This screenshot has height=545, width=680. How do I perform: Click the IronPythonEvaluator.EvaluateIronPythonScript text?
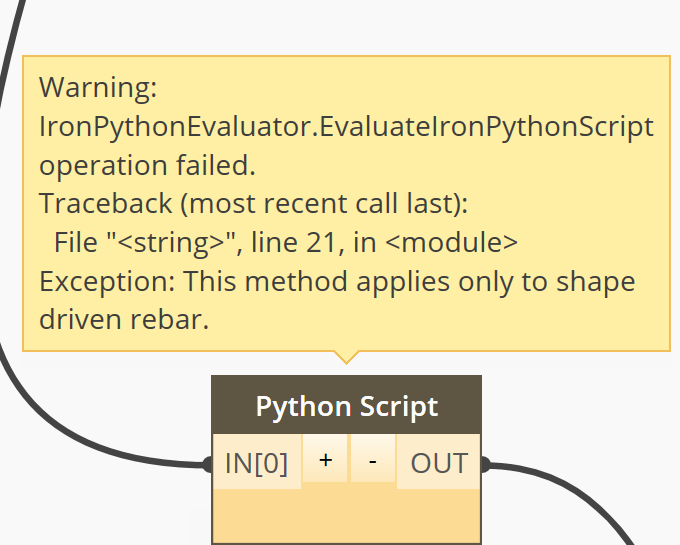pos(346,127)
